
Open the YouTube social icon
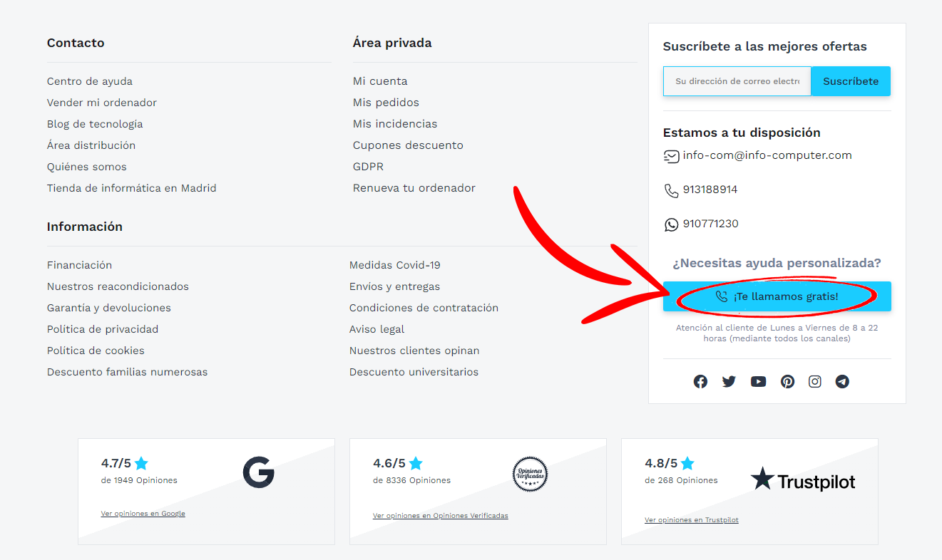pos(758,382)
